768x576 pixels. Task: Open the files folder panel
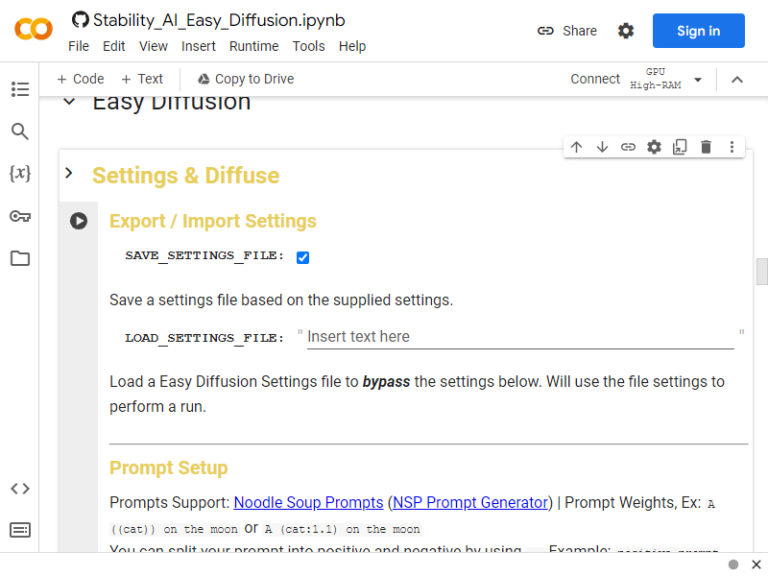click(x=20, y=258)
